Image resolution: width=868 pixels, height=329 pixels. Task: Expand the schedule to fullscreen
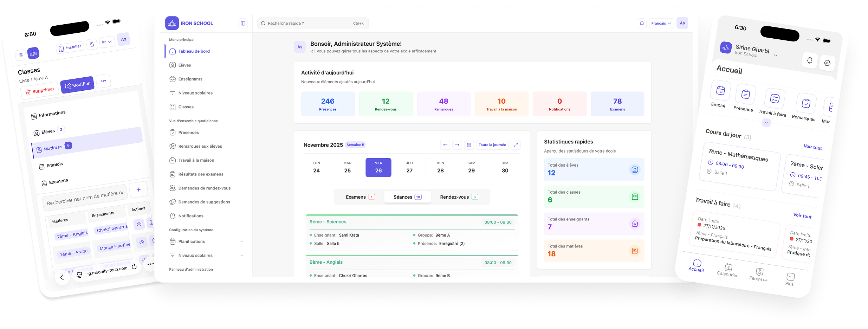click(516, 145)
